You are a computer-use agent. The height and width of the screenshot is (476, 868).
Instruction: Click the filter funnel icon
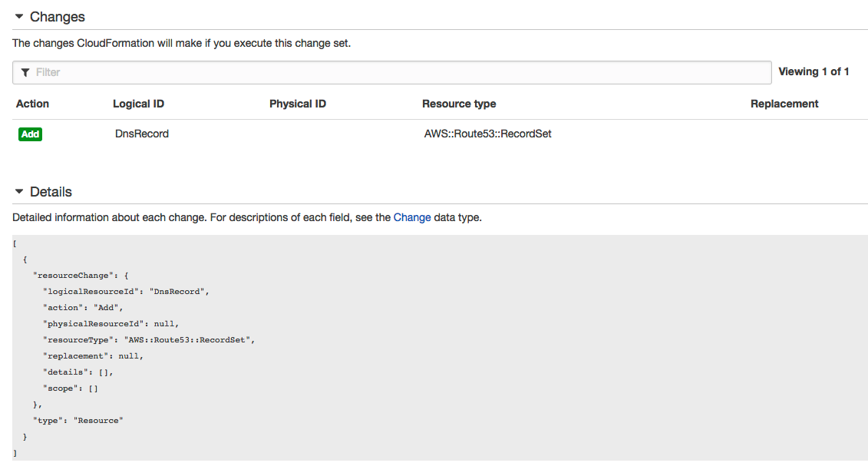pyautogui.click(x=25, y=72)
